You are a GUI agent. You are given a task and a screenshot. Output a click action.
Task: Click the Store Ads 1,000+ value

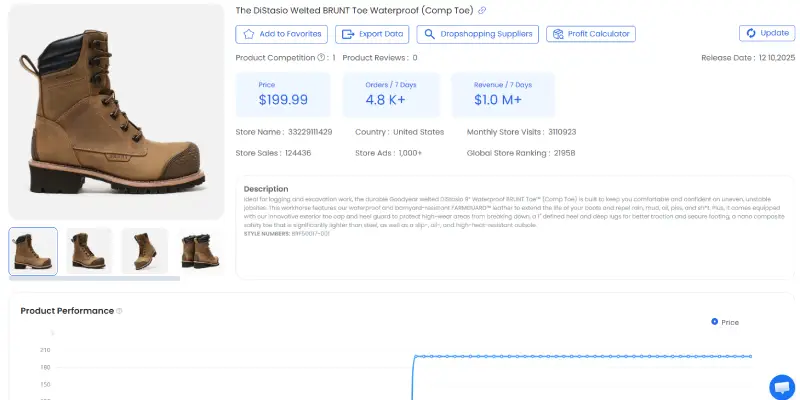coord(410,153)
